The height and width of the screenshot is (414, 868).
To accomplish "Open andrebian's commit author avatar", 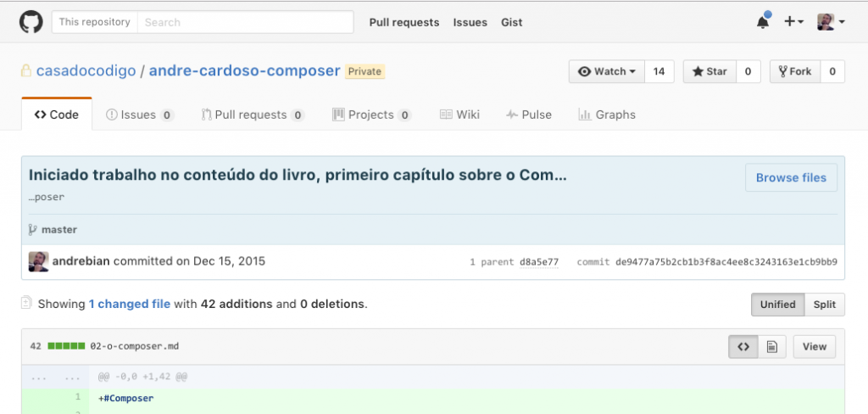I will (x=39, y=261).
